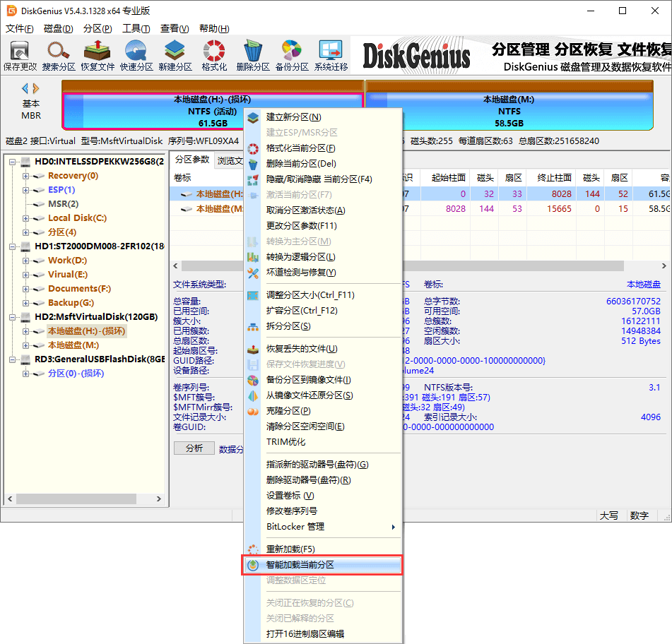Go to next disk with right arrow
The width and height of the screenshot is (672, 644).
(x=36, y=89)
